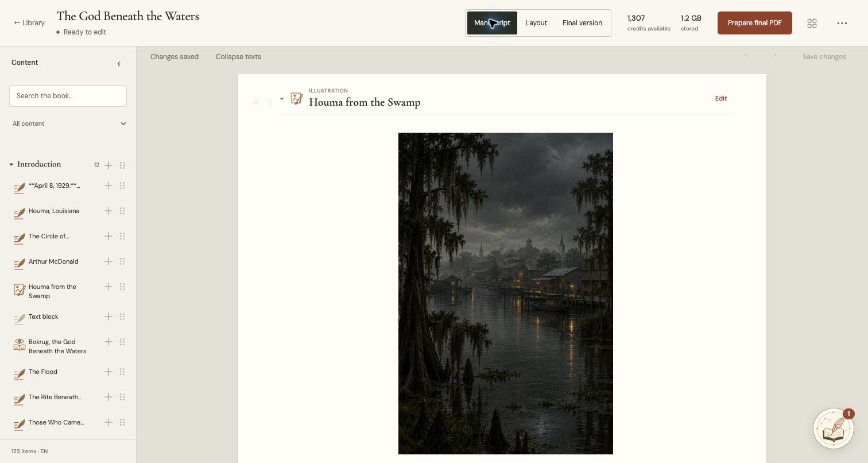Image resolution: width=868 pixels, height=463 pixels.
Task: Open Houma from the Swamp in sidebar
Action: point(52,291)
